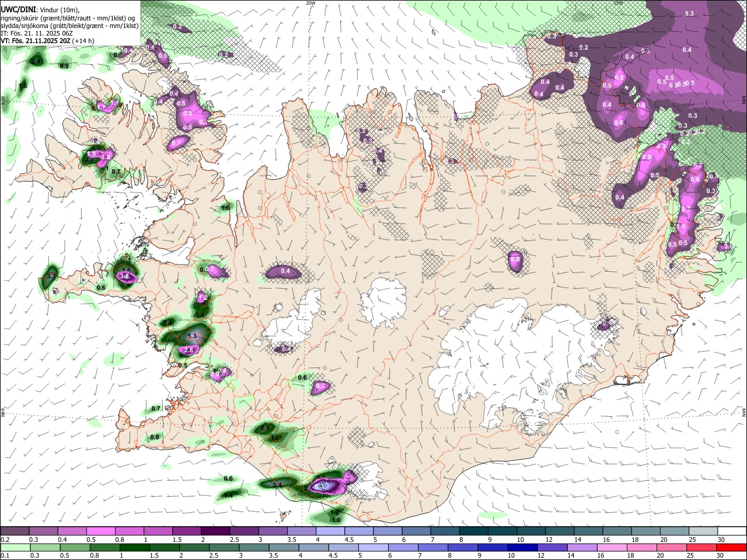Viewport: 747px width, 560px height.
Task: Click the "5.3" precipitation value on the map
Action: (x=193, y=337)
